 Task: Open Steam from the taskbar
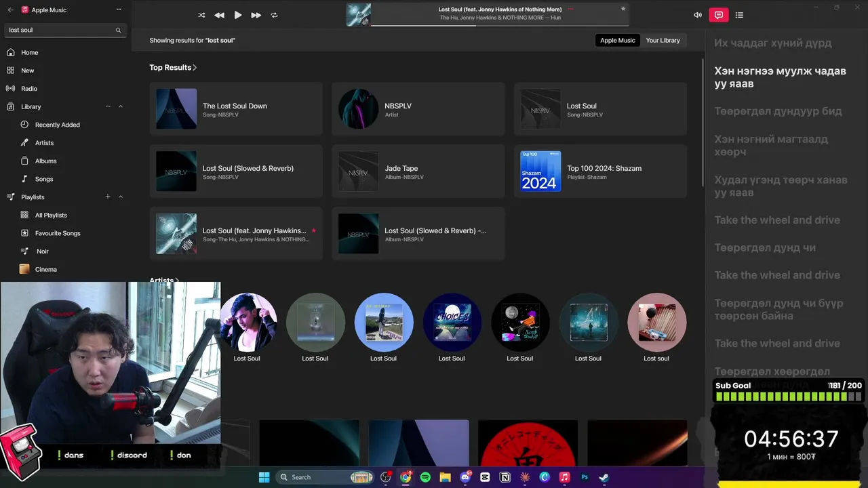[x=604, y=477]
